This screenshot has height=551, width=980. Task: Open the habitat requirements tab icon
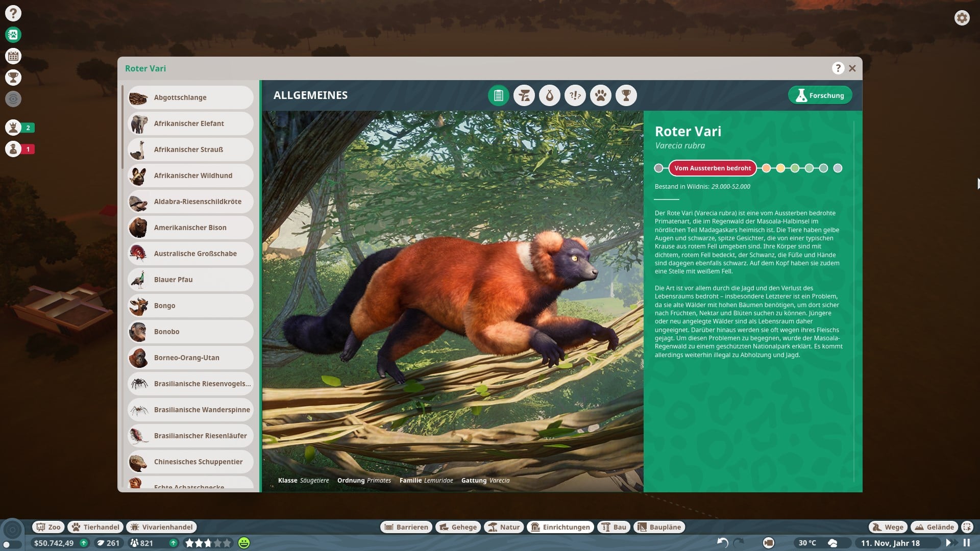(524, 95)
